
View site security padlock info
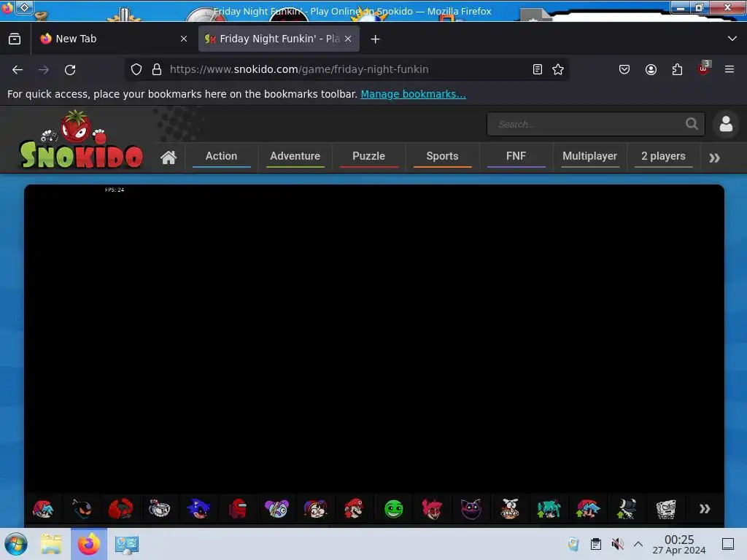point(157,69)
